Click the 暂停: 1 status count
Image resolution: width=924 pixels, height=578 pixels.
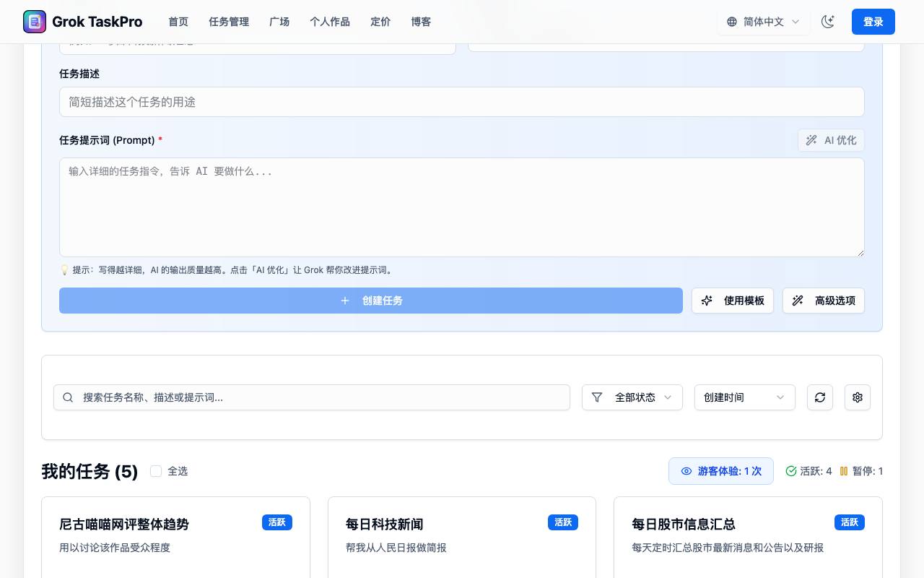pyautogui.click(x=868, y=471)
